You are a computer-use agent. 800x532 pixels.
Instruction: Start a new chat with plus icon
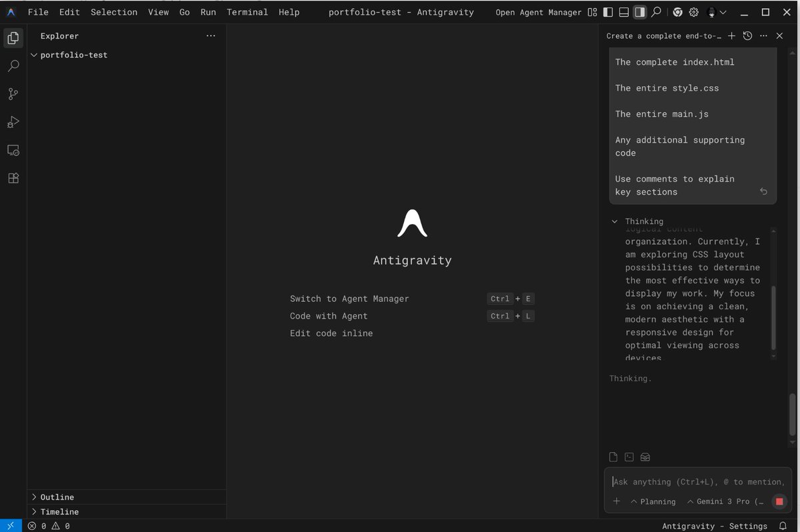tap(731, 36)
